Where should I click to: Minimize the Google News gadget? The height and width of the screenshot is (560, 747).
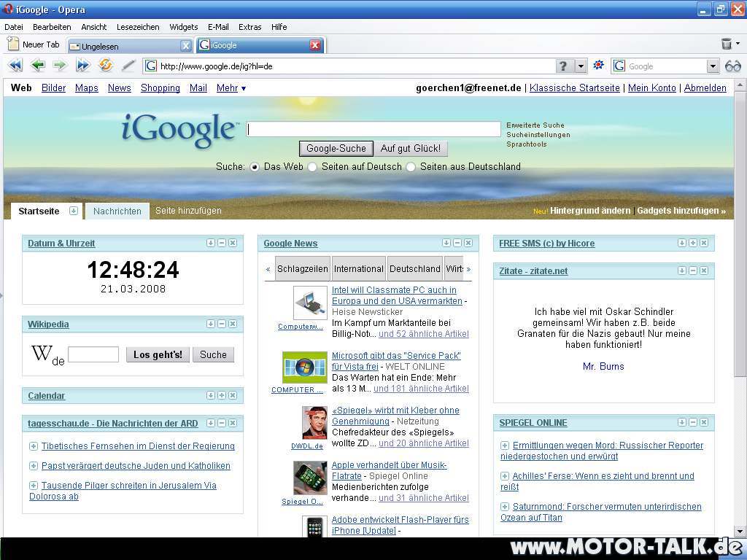coord(457,243)
